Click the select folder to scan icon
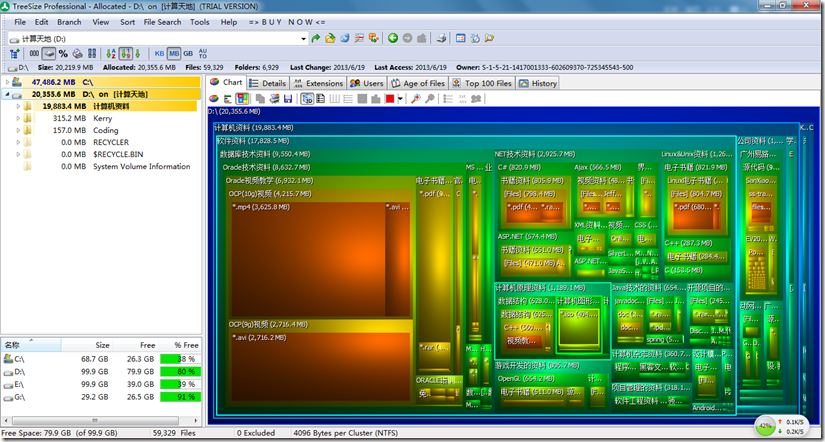 tap(330, 38)
